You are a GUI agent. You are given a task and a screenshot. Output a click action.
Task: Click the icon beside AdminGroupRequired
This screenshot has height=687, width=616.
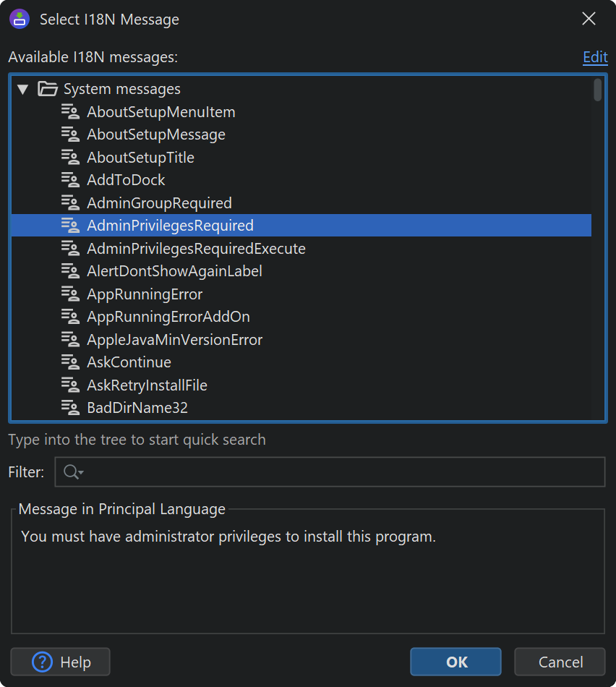point(70,202)
